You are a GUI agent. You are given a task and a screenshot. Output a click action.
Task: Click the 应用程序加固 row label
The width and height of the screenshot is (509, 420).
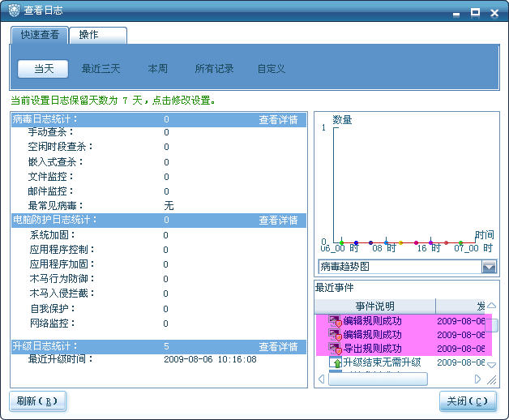point(62,264)
